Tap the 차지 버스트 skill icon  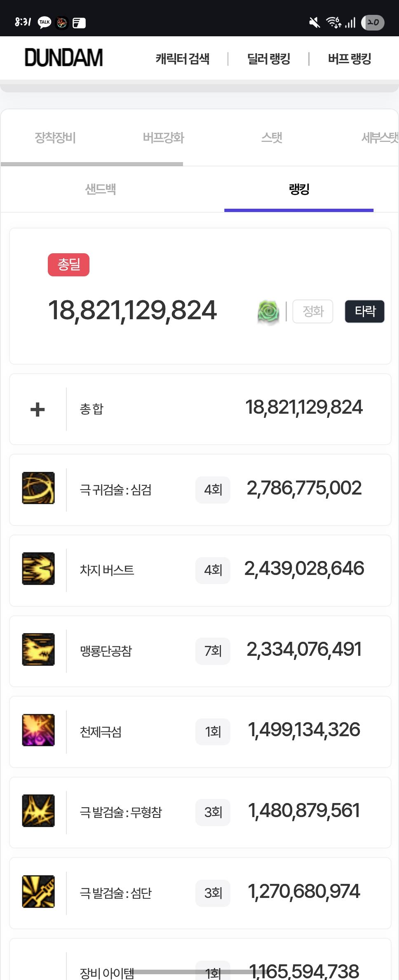tap(38, 568)
